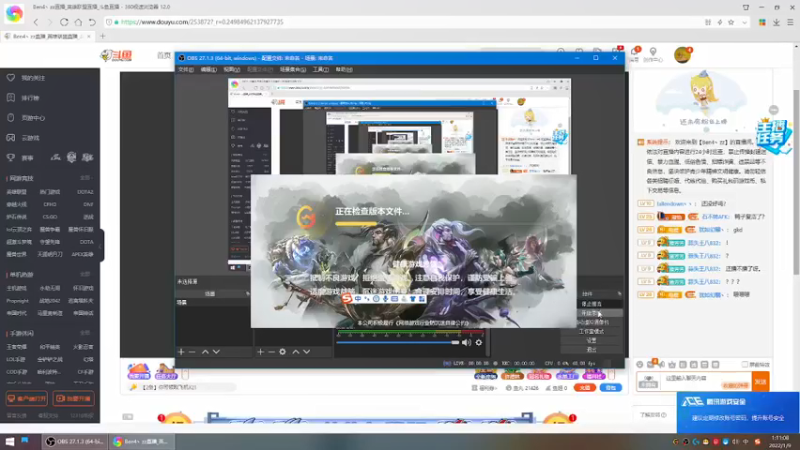The height and width of the screenshot is (450, 800).
Task: Open the 排行榜 ranking sidebar icon
Action: point(11,97)
